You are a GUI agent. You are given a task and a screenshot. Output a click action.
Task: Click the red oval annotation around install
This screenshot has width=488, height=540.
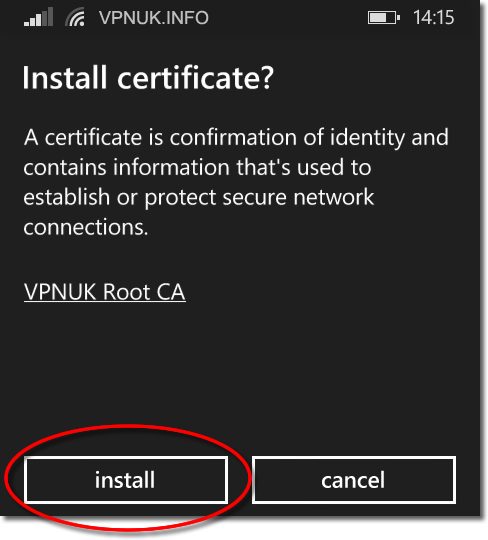(127, 479)
